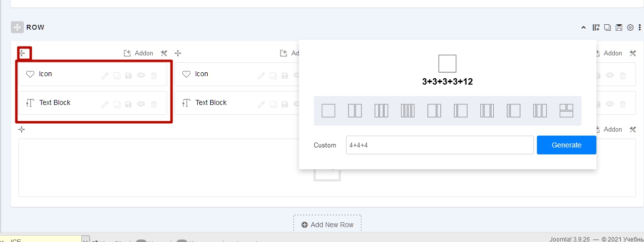The image size is (644, 242).
Task: Toggle the eye icon on far-right top addon
Action: coord(610,76)
